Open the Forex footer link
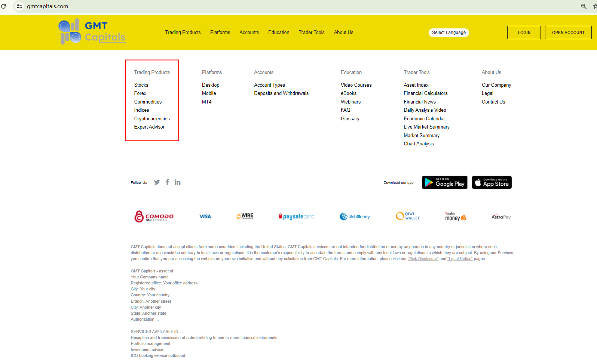This screenshot has width=597, height=364. pyautogui.click(x=140, y=93)
